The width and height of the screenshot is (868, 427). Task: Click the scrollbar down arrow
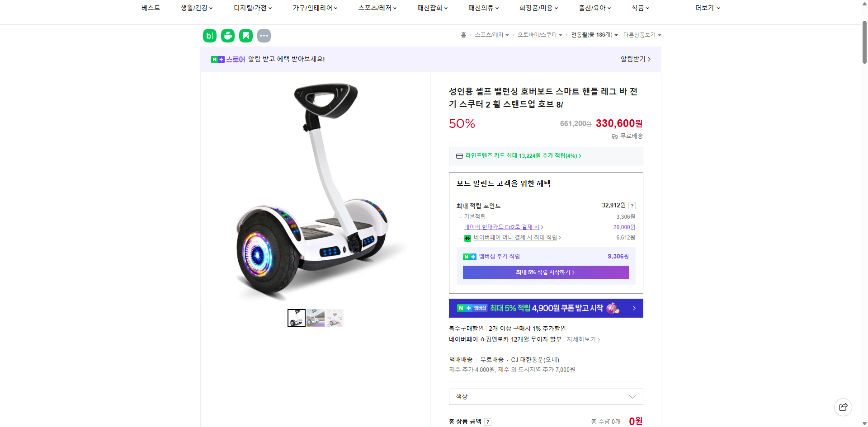(865, 424)
